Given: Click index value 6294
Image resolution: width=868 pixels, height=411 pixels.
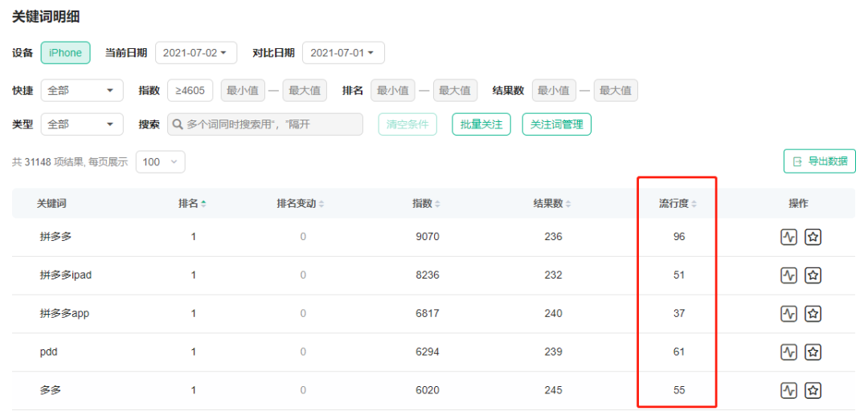Looking at the screenshot, I should [x=428, y=352].
